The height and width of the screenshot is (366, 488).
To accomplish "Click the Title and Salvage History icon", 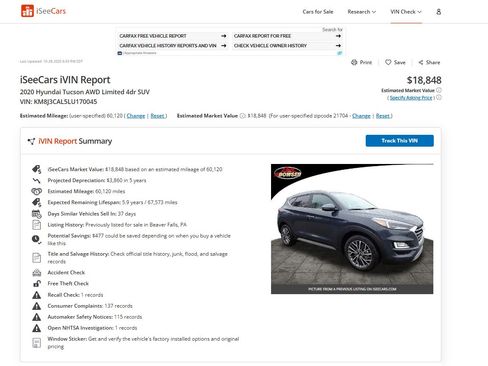I will pos(37,258).
